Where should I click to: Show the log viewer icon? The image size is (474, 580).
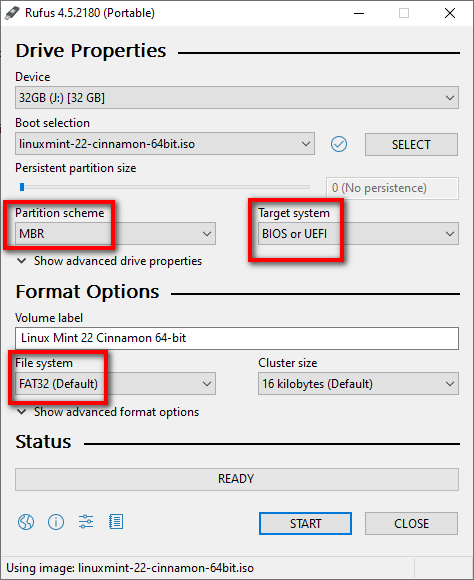(x=116, y=522)
